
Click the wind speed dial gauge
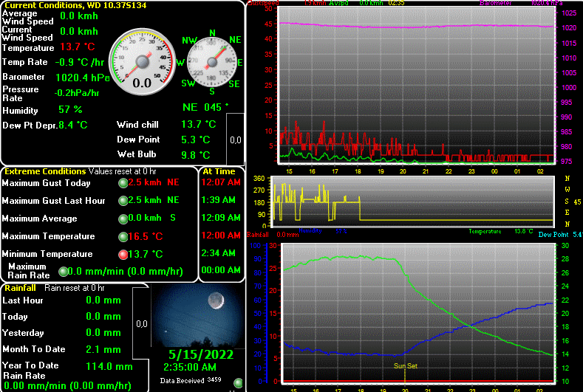[143, 62]
